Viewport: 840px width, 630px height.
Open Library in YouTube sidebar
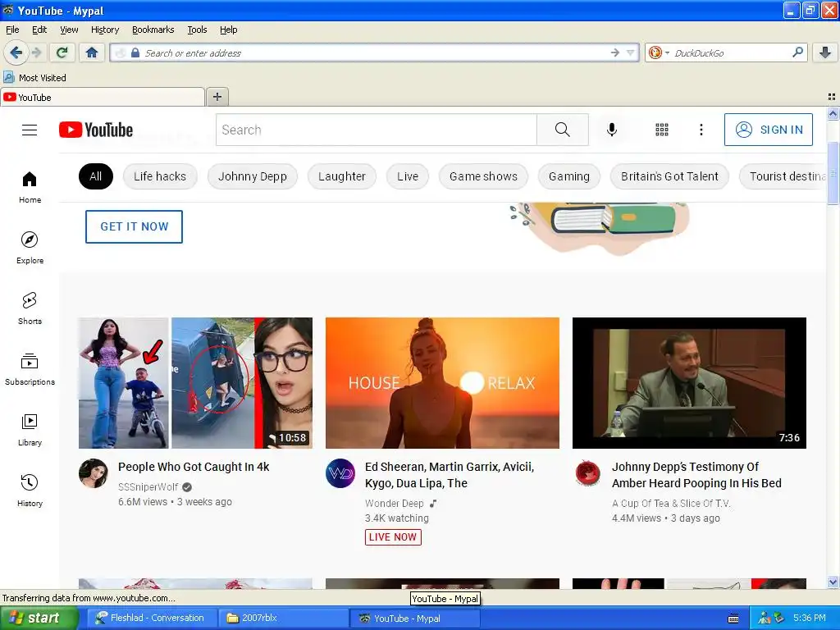[30, 430]
